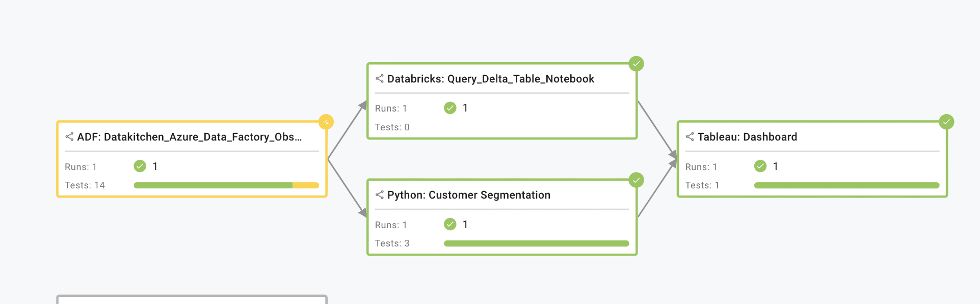Image resolution: width=980 pixels, height=304 pixels.
Task: Open the Tableau: Dashboard node title
Action: [747, 137]
